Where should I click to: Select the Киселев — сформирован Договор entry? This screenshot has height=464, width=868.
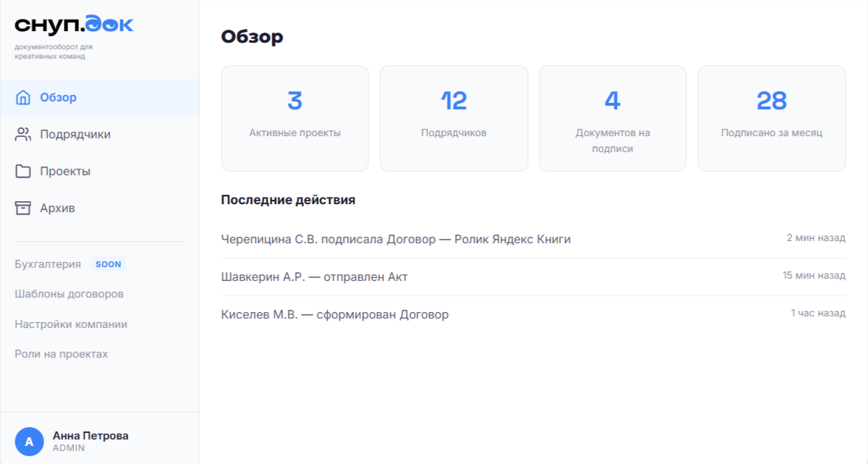coord(334,314)
